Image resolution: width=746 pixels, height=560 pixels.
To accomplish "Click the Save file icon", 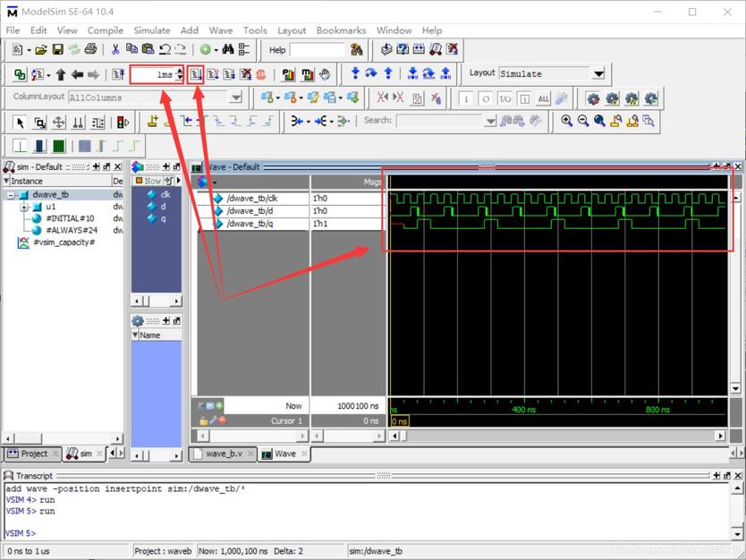I will pos(57,49).
